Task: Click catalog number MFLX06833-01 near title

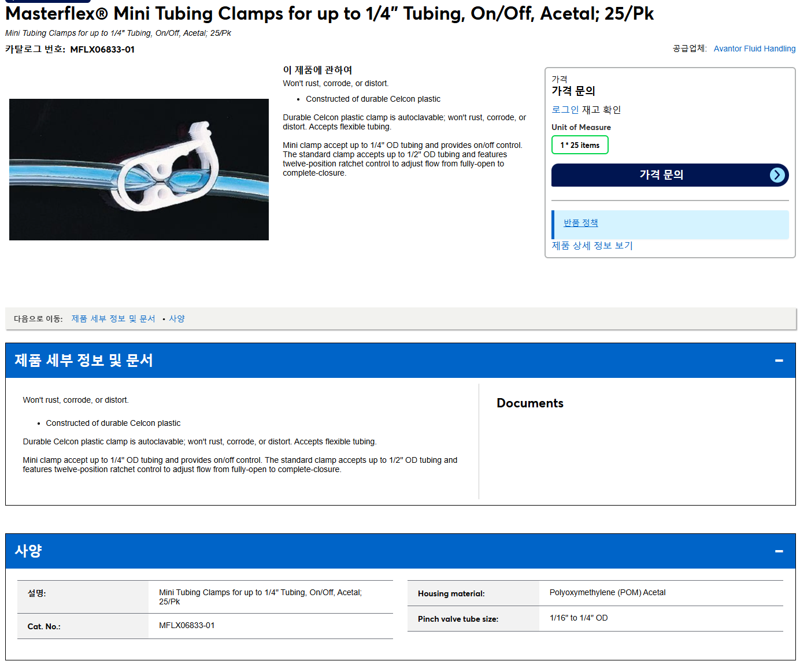Action: pos(102,50)
